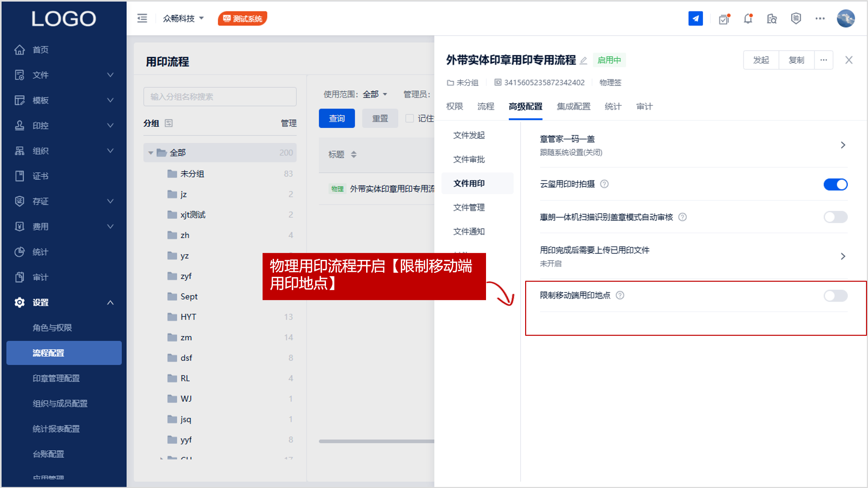Expand the 使用范围 全部 dropdown
The image size is (868, 488).
click(375, 94)
